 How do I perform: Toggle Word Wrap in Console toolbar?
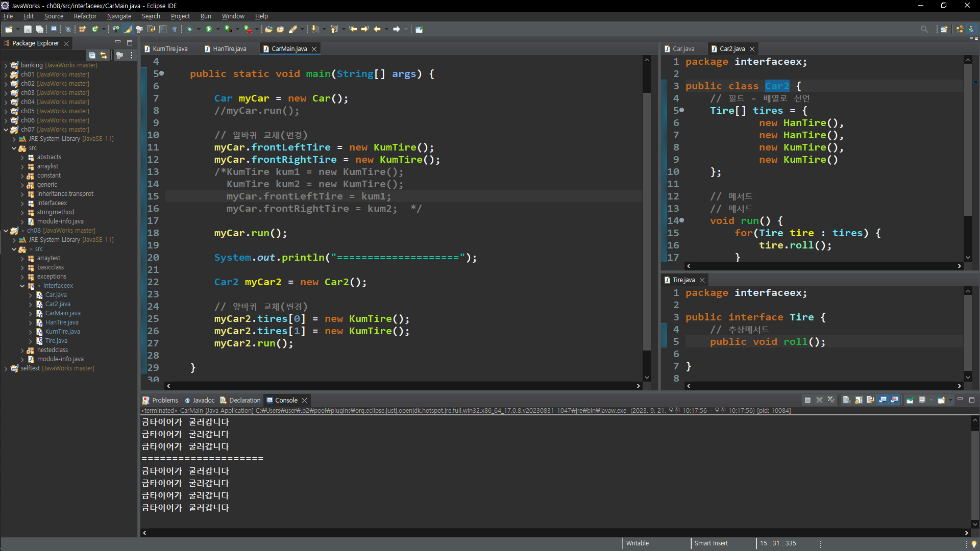[870, 400]
